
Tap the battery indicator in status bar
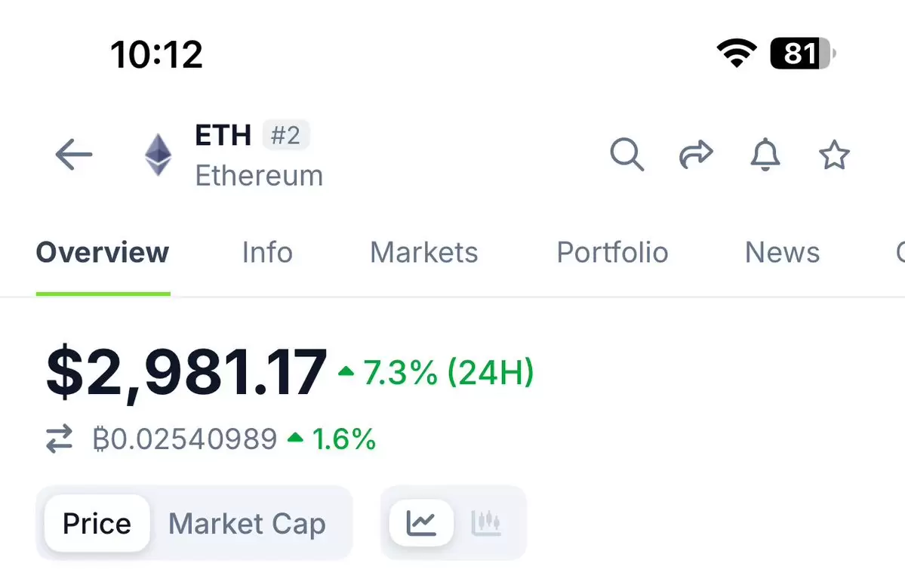pyautogui.click(x=803, y=54)
